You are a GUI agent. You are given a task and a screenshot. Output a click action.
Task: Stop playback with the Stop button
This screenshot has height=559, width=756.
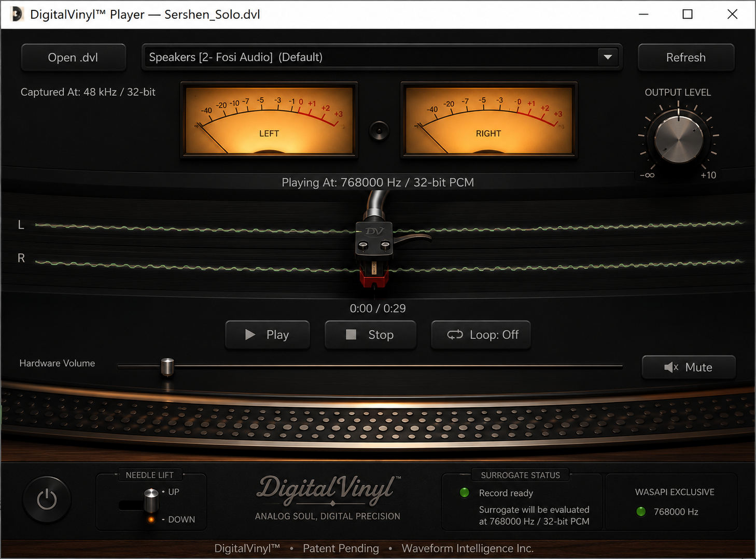(x=370, y=335)
